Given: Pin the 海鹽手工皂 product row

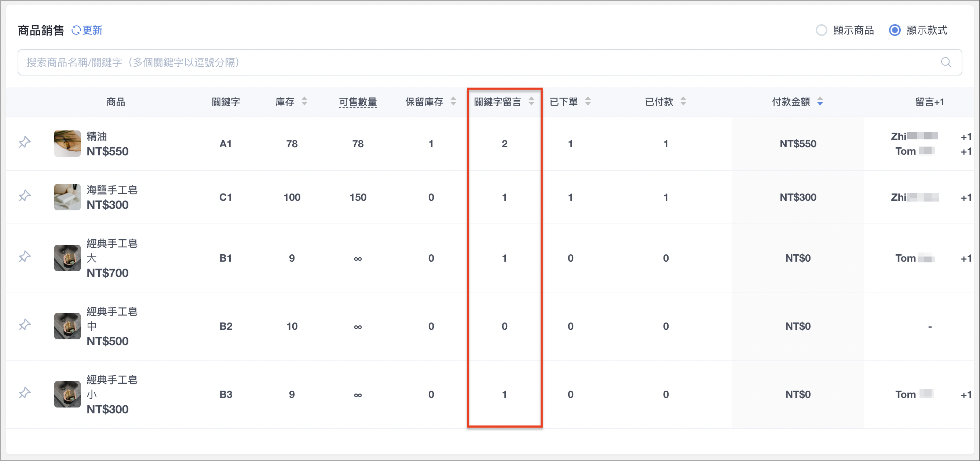Looking at the screenshot, I should point(25,196).
